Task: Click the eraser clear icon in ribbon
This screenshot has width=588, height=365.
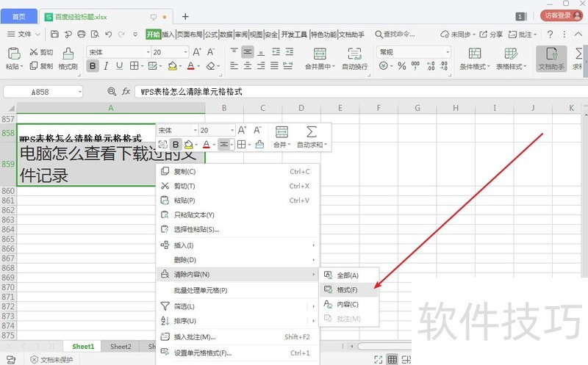Action: [210, 66]
